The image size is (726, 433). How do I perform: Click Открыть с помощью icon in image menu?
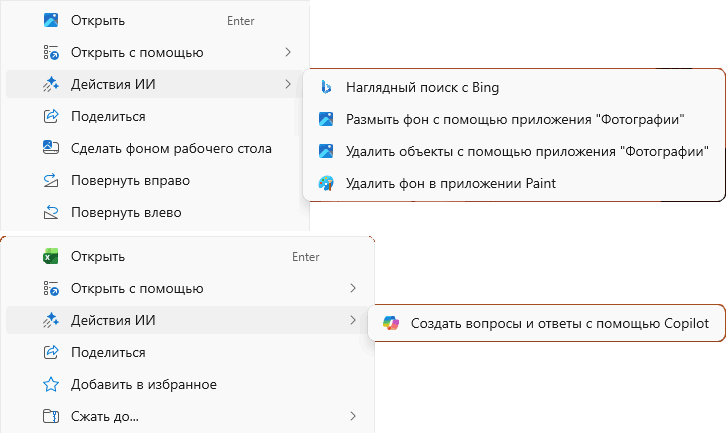click(51, 52)
